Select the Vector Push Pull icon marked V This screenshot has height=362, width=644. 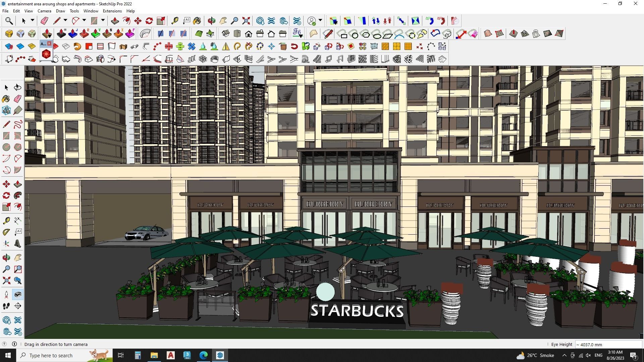(96, 34)
